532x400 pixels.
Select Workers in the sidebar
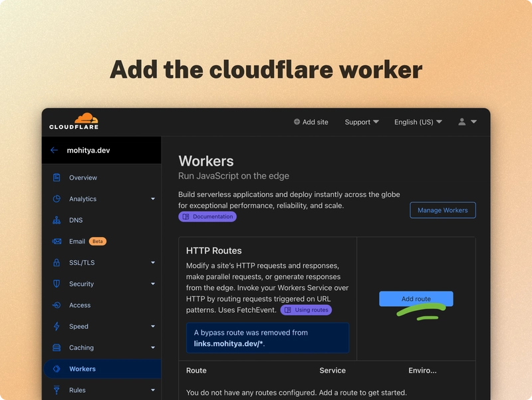(102, 369)
